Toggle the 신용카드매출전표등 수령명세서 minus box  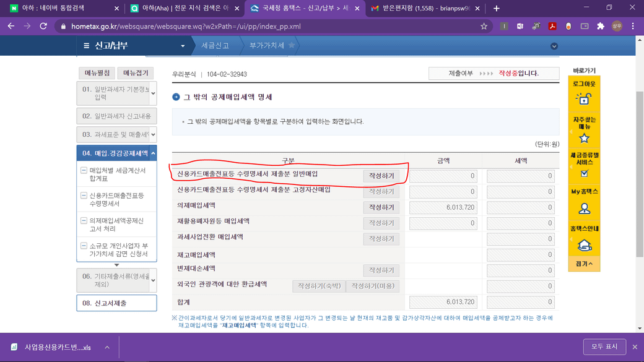pos(84,196)
